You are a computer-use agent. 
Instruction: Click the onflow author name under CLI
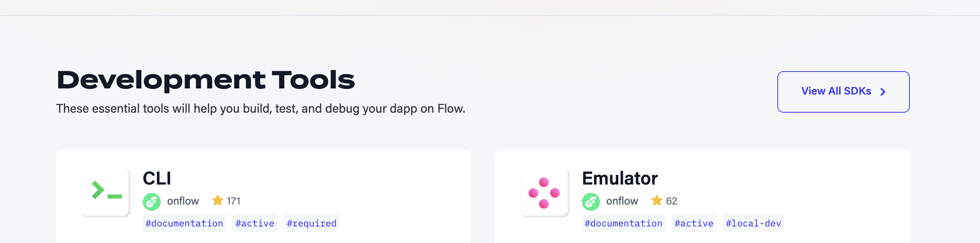182,201
